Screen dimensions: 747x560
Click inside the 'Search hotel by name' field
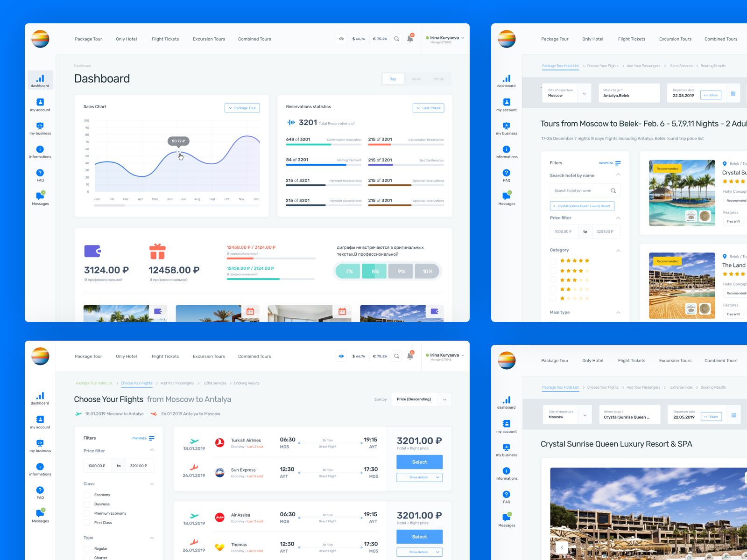point(580,190)
